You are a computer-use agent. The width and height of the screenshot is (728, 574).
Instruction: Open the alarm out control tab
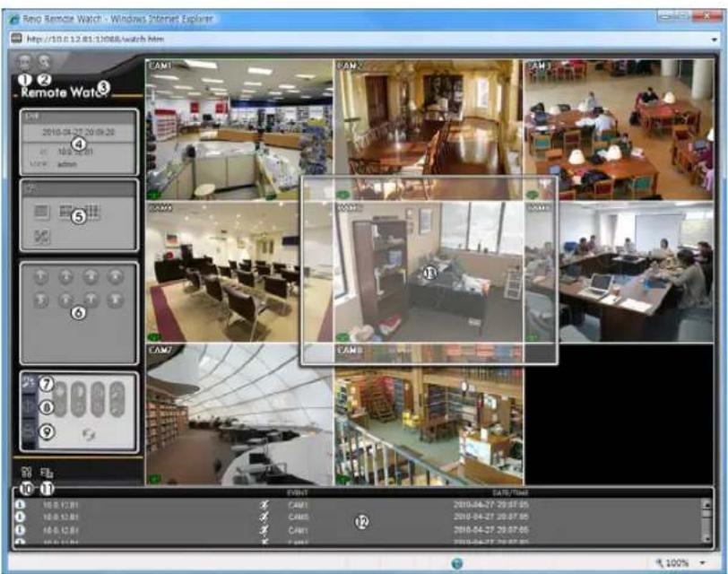[30, 432]
